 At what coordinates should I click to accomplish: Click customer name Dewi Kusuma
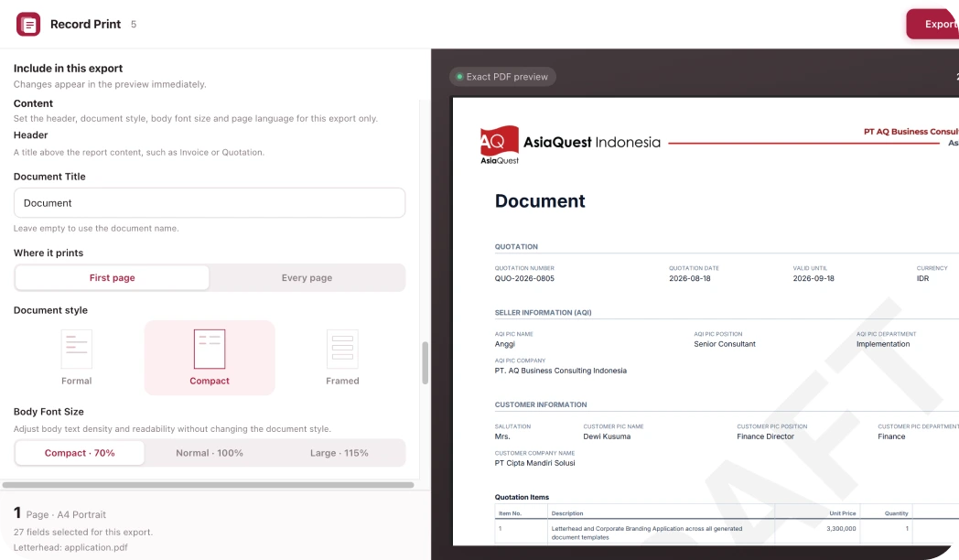click(x=607, y=436)
